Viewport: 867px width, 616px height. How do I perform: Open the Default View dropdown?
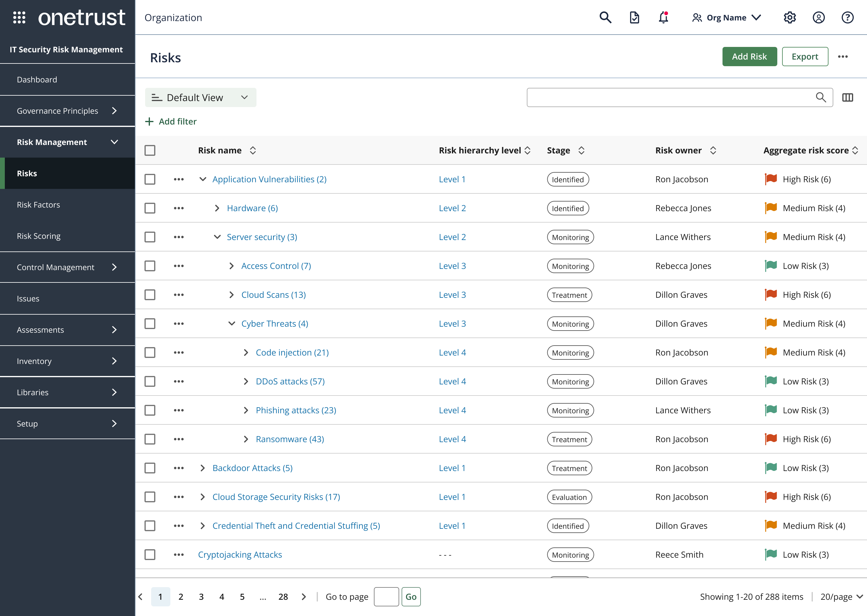click(200, 97)
